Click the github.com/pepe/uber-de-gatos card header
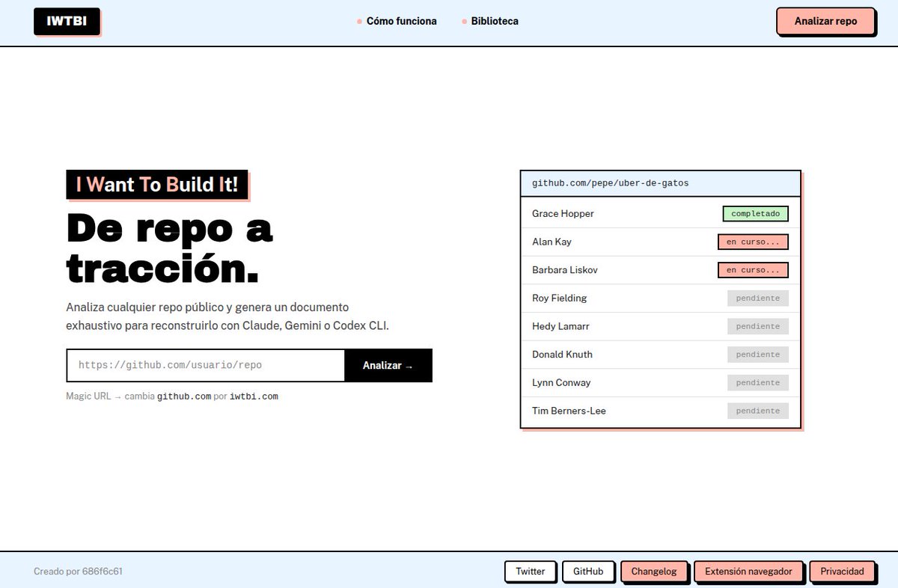Image resolution: width=898 pixels, height=588 pixels. click(661, 183)
